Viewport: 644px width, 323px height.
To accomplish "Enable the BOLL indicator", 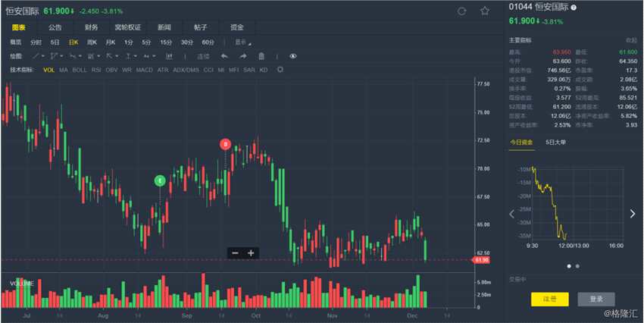I will point(80,71).
